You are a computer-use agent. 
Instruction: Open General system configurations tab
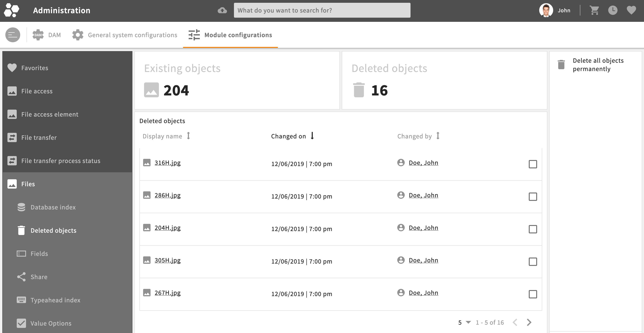pos(125,35)
